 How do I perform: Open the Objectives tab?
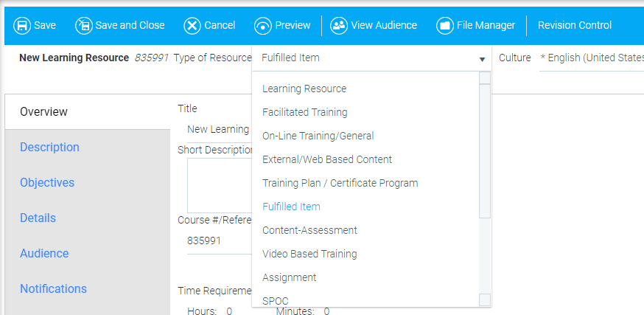tap(47, 183)
